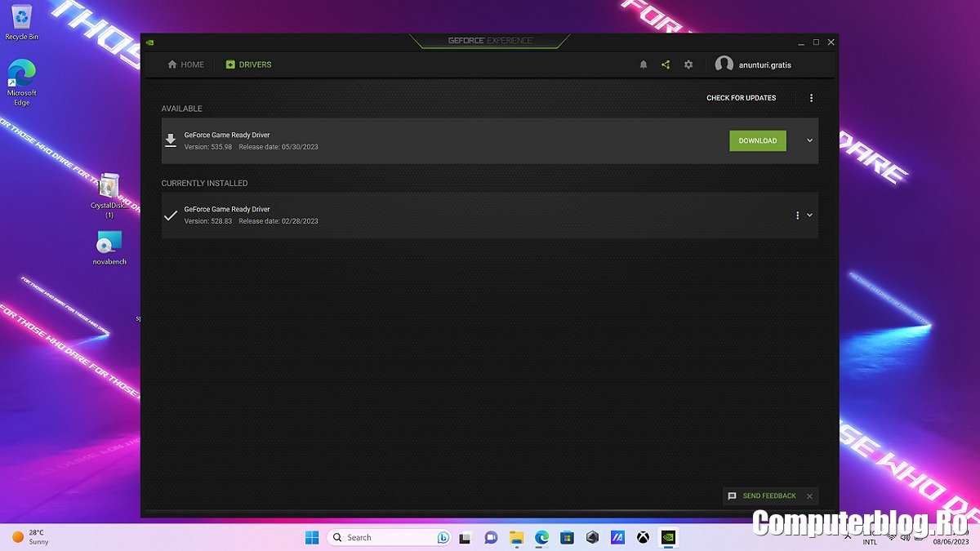Click the share icon in header
Viewport: 980px width, 551px height.
666,64
